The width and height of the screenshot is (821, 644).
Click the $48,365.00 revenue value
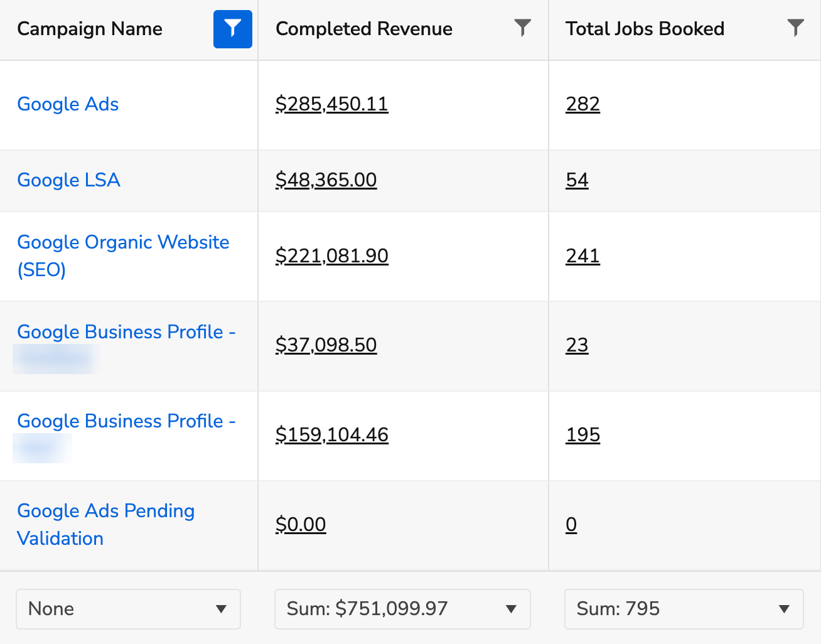point(326,180)
